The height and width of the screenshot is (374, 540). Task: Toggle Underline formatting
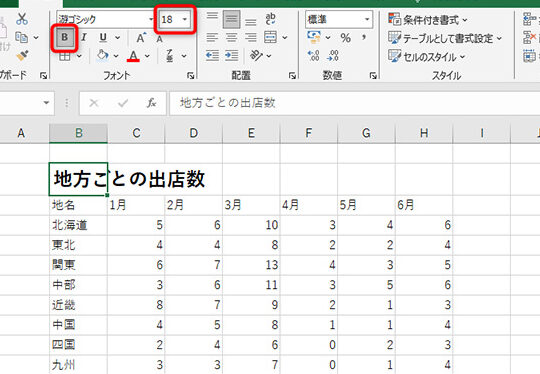click(x=103, y=38)
